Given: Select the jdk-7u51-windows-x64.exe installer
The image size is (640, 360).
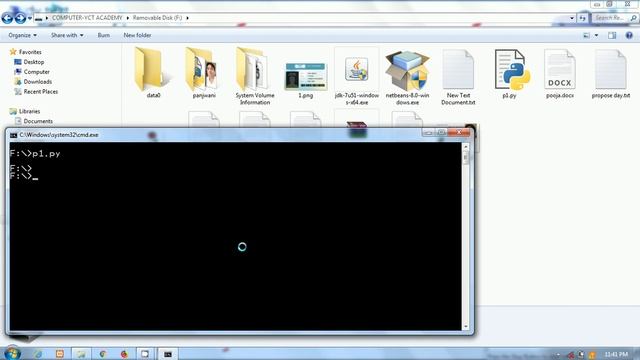Looking at the screenshot, I should tap(357, 76).
